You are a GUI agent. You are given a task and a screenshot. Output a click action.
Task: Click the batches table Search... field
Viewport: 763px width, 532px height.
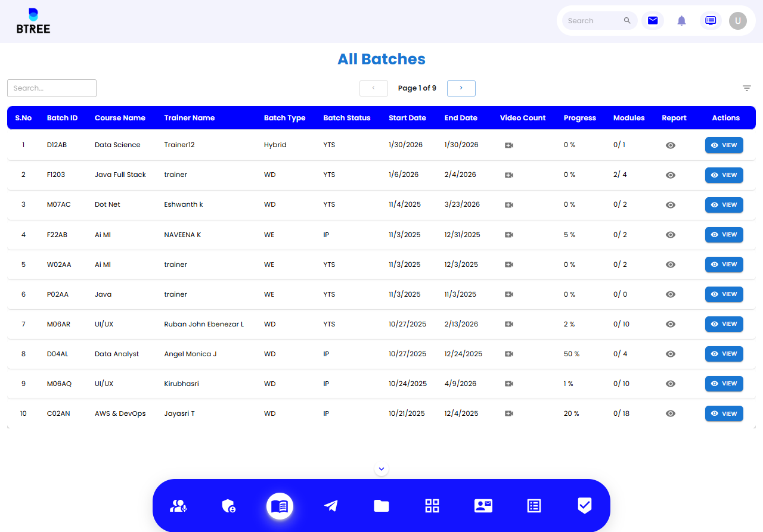pos(52,88)
